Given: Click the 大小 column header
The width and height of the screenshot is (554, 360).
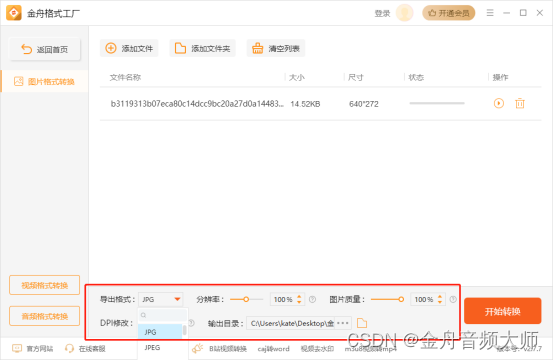Looking at the screenshot, I should [x=297, y=77].
